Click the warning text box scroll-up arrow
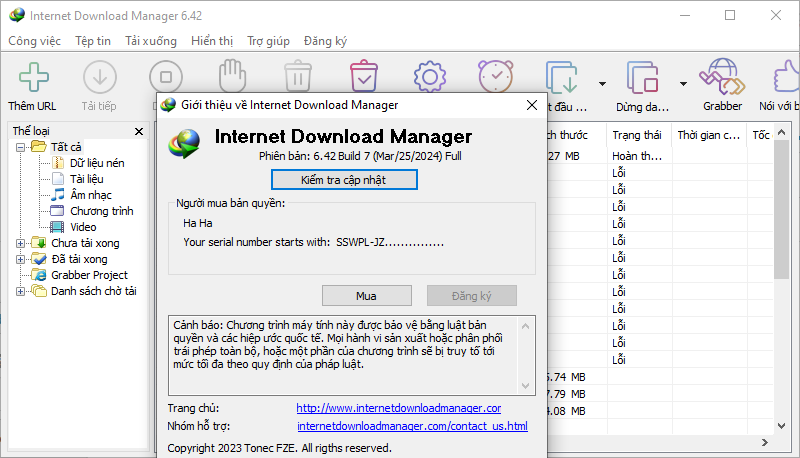 coord(526,326)
